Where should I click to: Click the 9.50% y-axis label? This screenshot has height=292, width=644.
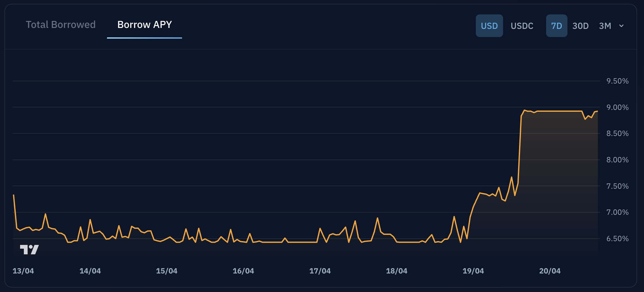617,81
